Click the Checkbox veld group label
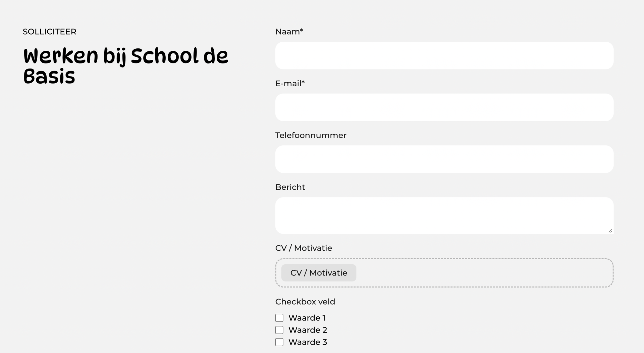Screen dimensions: 644x353 click(x=305, y=302)
